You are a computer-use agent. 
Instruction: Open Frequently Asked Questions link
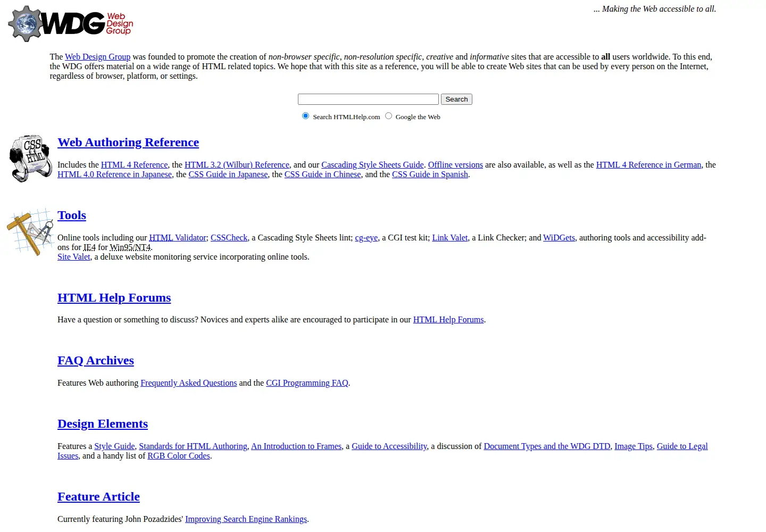tap(188, 383)
